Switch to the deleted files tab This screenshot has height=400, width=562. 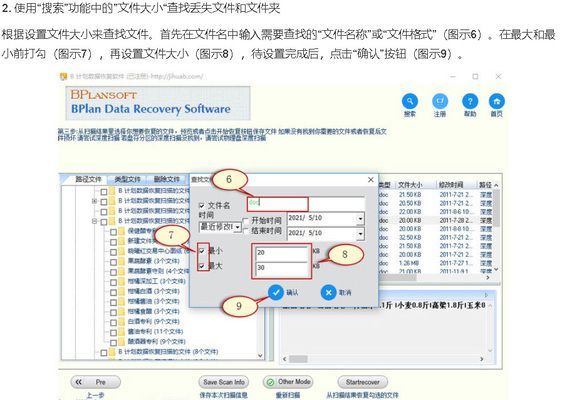tap(167, 179)
